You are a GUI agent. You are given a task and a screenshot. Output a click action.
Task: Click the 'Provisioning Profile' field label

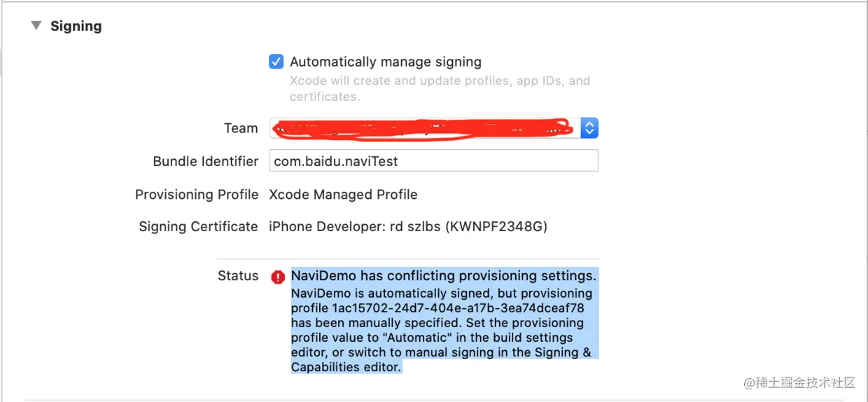pyautogui.click(x=197, y=195)
